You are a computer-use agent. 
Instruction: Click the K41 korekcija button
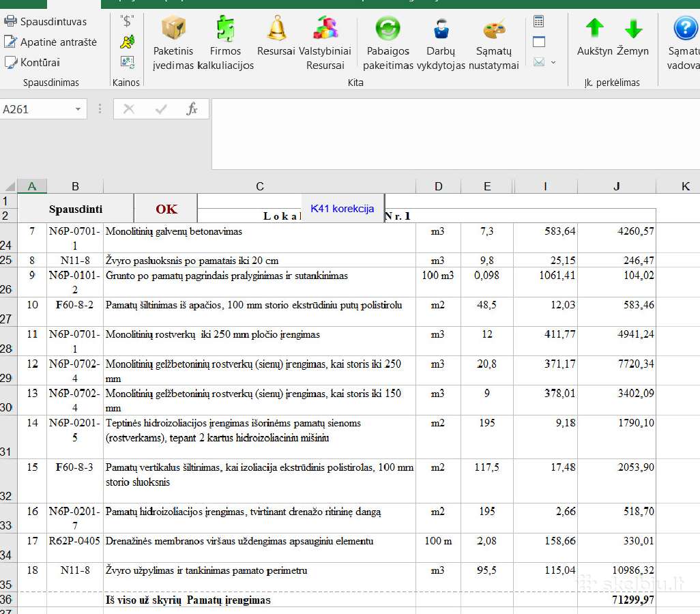(342, 209)
